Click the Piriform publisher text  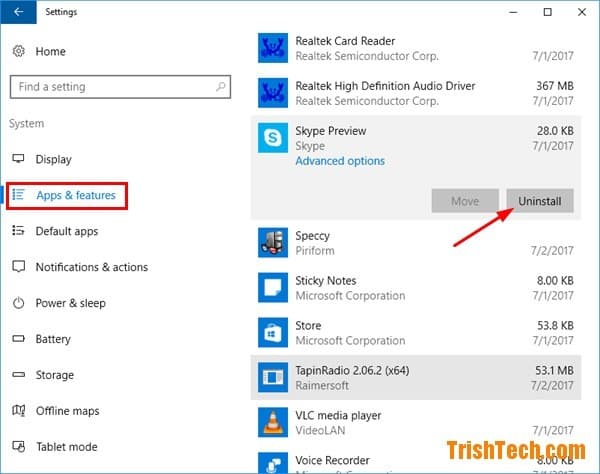coord(315,251)
